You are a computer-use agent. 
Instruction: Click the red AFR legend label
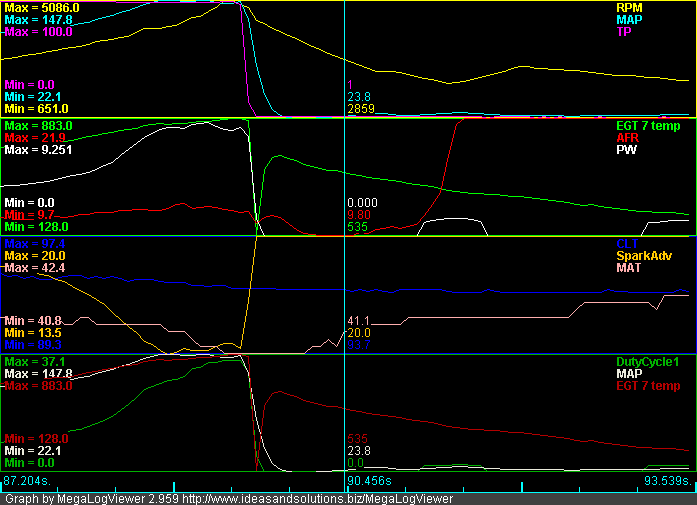tap(627, 138)
